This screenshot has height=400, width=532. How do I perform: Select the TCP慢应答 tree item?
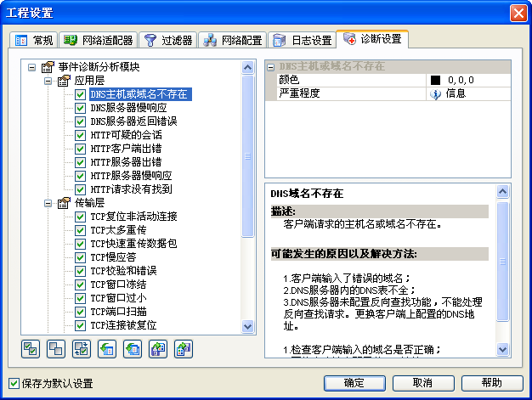coord(113,257)
